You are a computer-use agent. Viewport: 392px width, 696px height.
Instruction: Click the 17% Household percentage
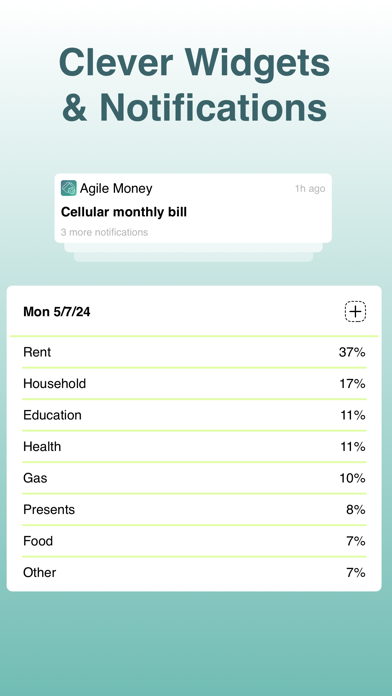352,384
